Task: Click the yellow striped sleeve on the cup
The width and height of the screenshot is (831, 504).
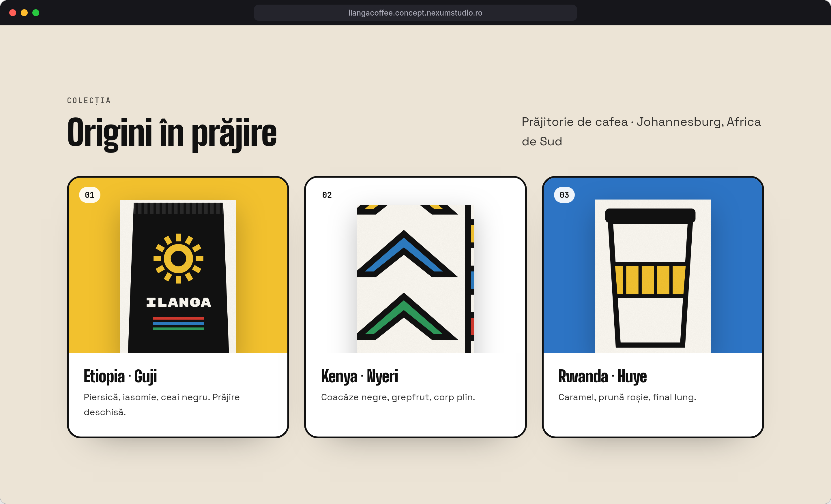Action: pyautogui.click(x=650, y=280)
